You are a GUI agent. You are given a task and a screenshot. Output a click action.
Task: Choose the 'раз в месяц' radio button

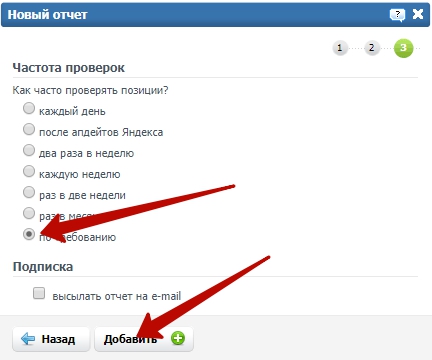point(29,213)
